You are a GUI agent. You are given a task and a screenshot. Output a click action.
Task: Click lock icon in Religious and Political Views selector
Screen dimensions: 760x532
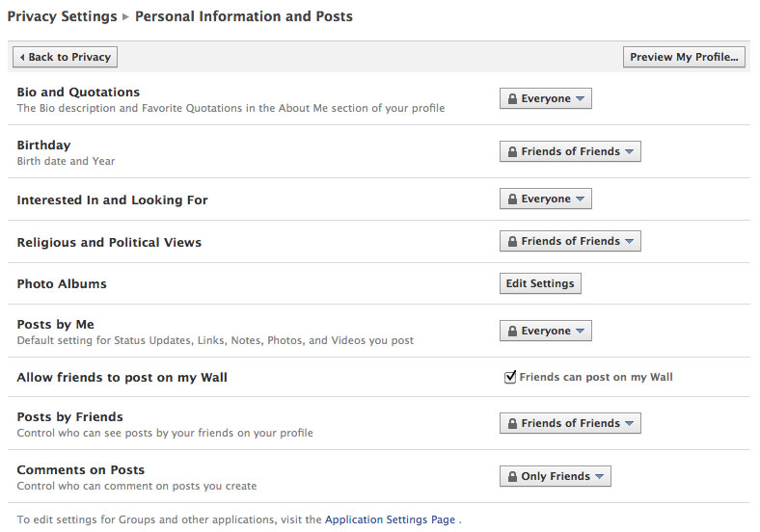pyautogui.click(x=512, y=241)
